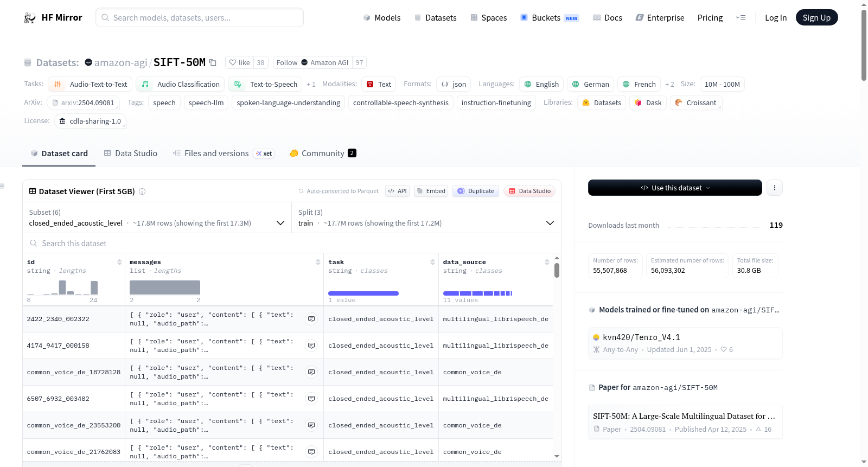
Task: Open Buckets in the top navigation
Action: 550,18
